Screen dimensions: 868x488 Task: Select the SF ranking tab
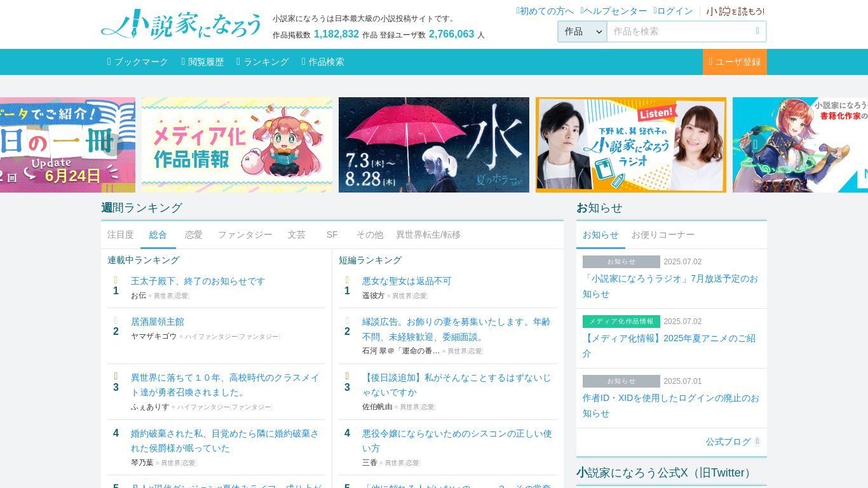(x=332, y=234)
